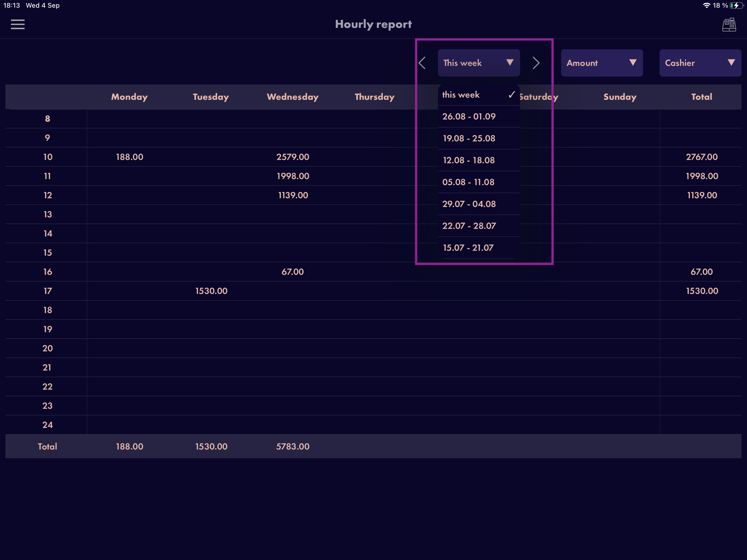Check the Wi-Fi status icon
The width and height of the screenshot is (747, 560).
[706, 5]
